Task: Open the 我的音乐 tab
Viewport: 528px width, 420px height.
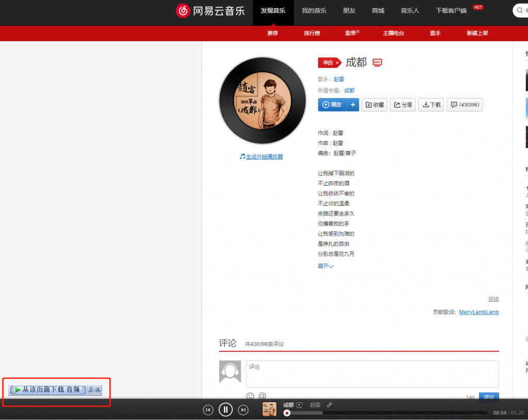Action: pyautogui.click(x=314, y=11)
